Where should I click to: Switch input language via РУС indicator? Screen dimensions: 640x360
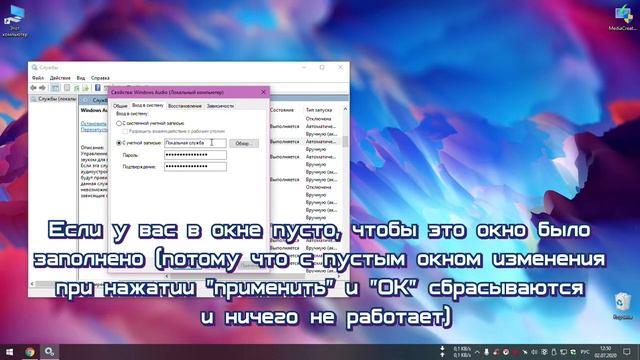pyautogui.click(x=585, y=352)
